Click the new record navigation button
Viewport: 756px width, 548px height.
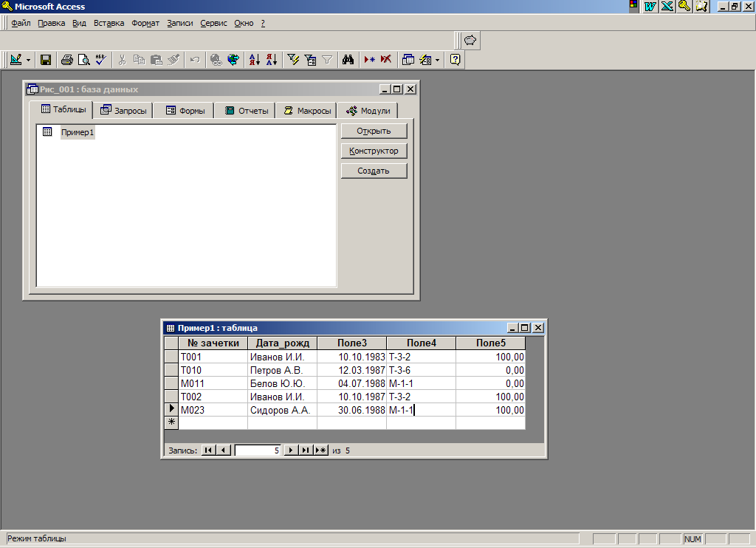[x=320, y=450]
